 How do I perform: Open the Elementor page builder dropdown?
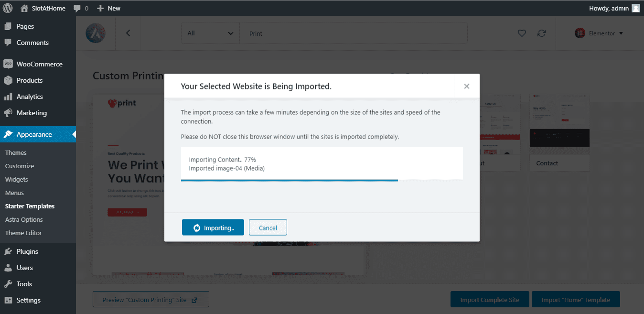click(x=599, y=33)
